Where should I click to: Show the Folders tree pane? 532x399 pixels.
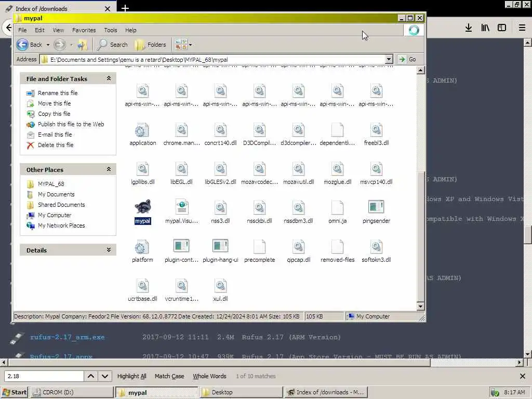click(150, 45)
